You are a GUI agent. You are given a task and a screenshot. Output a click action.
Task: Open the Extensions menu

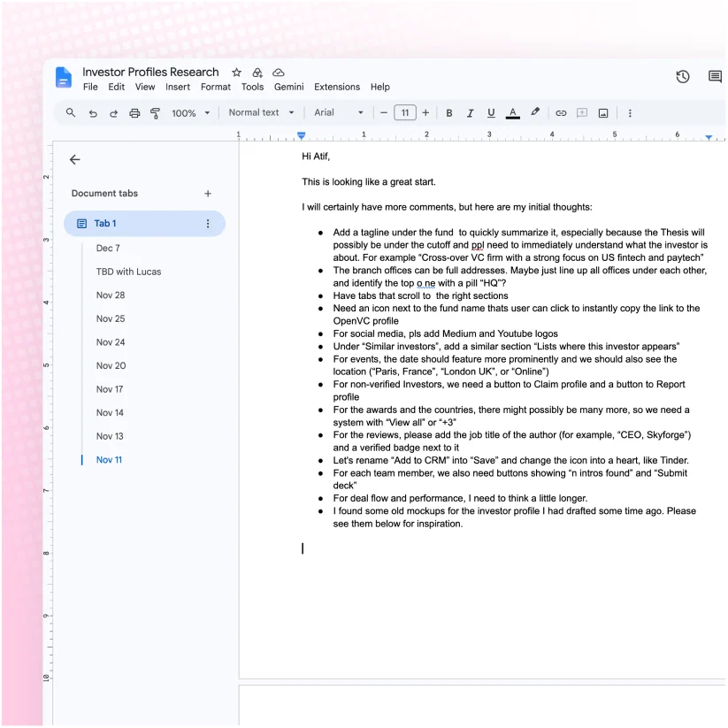point(337,87)
